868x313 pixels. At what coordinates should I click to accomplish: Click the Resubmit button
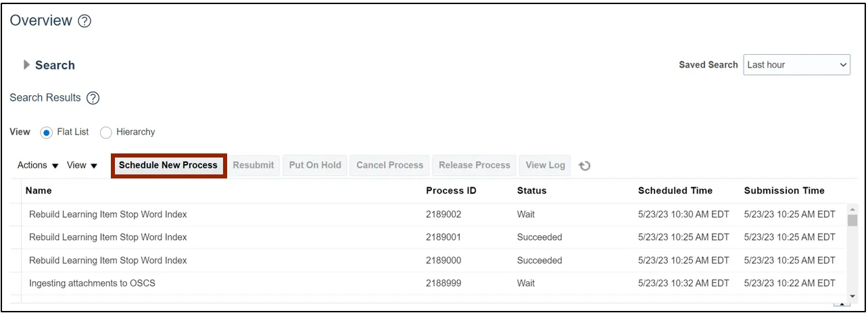click(254, 165)
